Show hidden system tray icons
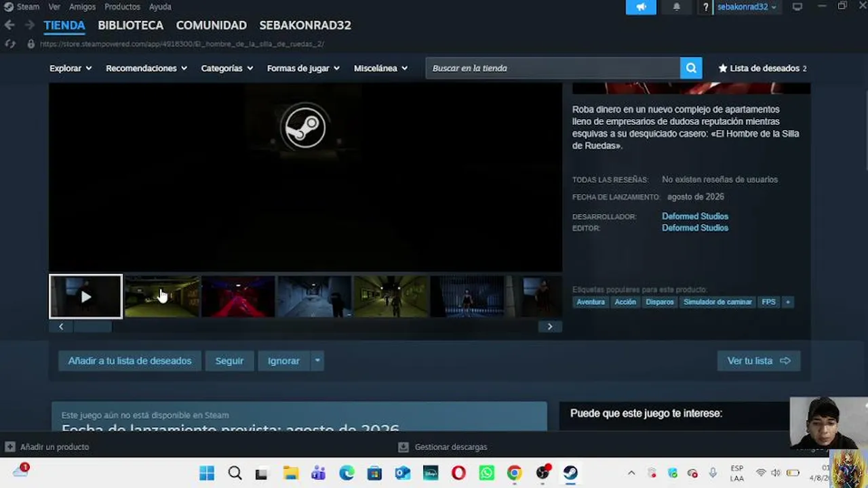Viewport: 868px width, 488px height. [631, 472]
